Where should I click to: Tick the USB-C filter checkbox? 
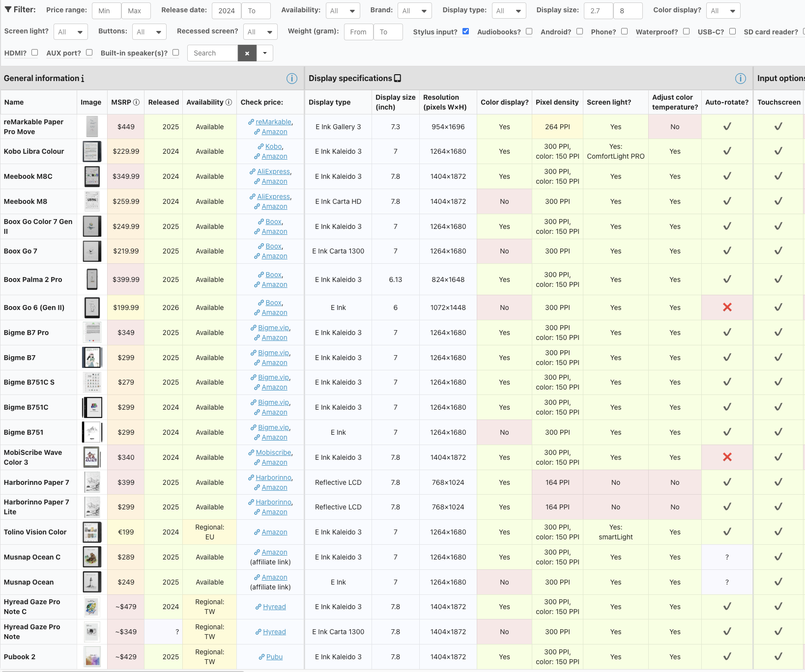pyautogui.click(x=732, y=31)
